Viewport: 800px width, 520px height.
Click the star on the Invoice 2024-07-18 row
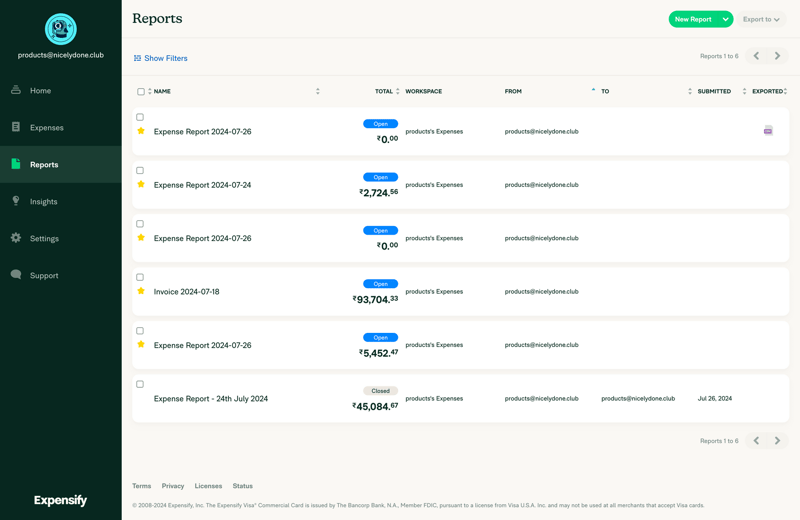pyautogui.click(x=141, y=291)
